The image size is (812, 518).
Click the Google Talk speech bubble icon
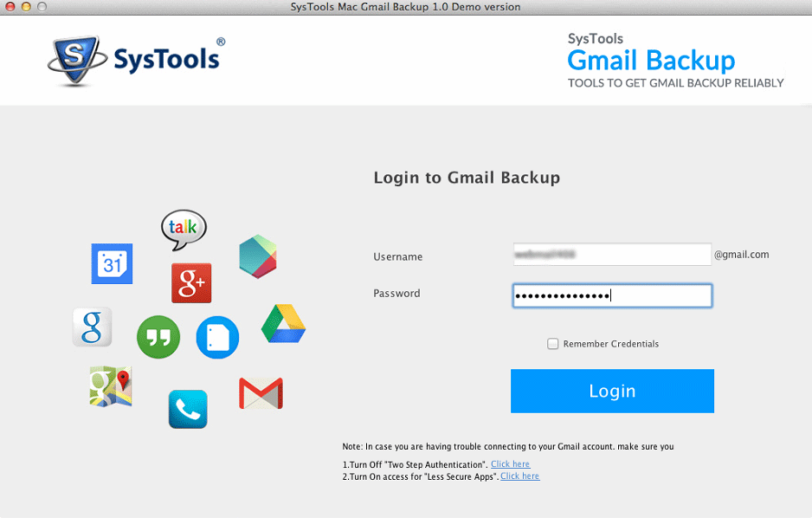tap(184, 230)
